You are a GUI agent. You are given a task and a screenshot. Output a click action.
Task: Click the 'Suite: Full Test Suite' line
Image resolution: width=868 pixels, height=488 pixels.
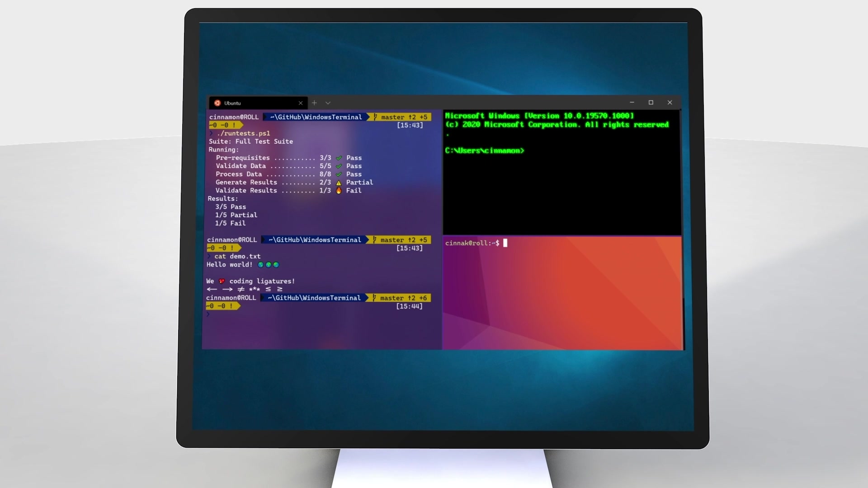(251, 141)
